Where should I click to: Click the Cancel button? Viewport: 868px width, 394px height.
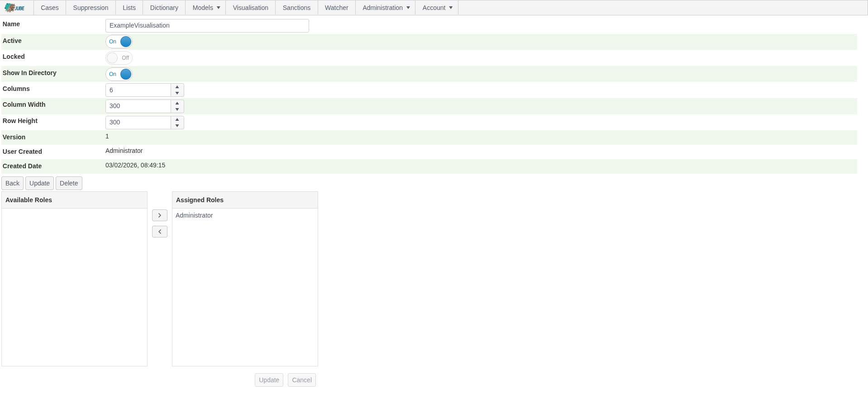coord(302,380)
